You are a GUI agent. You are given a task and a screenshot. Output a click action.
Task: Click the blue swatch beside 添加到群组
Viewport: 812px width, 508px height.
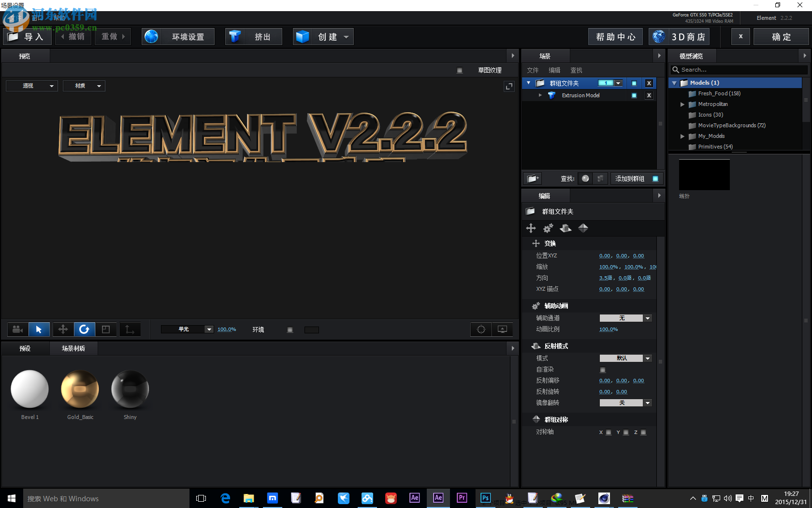[655, 179]
